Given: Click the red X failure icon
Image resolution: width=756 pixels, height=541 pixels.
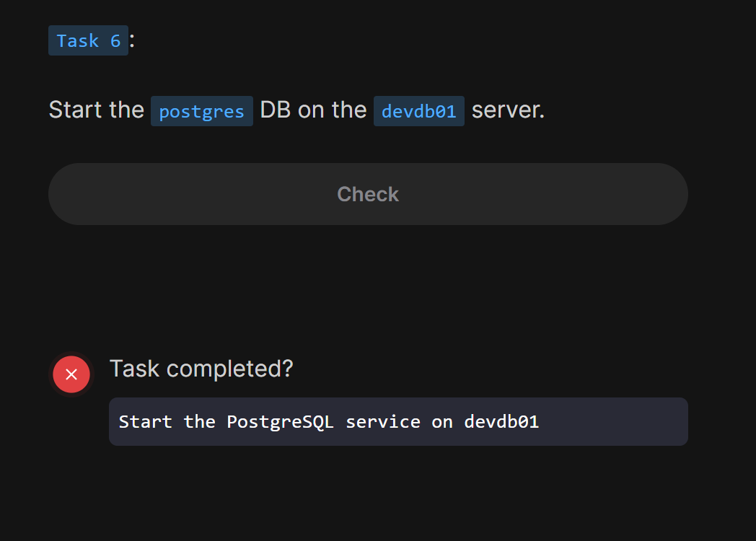Looking at the screenshot, I should 71,374.
